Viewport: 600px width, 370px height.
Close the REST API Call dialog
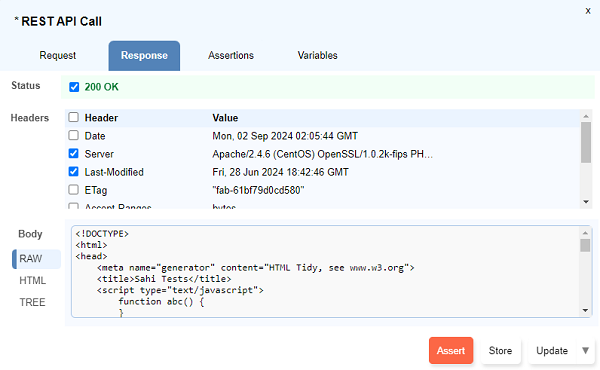tap(588, 11)
